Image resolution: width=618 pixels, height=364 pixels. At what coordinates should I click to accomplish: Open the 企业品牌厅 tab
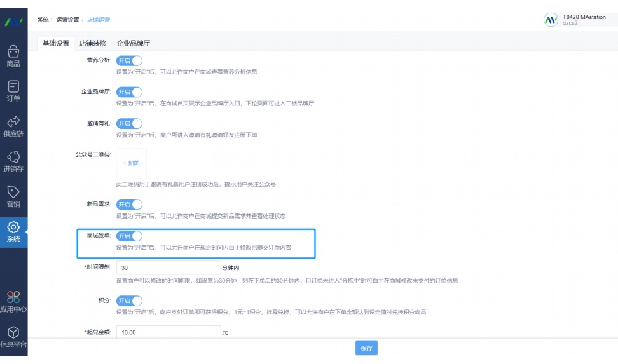click(x=134, y=43)
